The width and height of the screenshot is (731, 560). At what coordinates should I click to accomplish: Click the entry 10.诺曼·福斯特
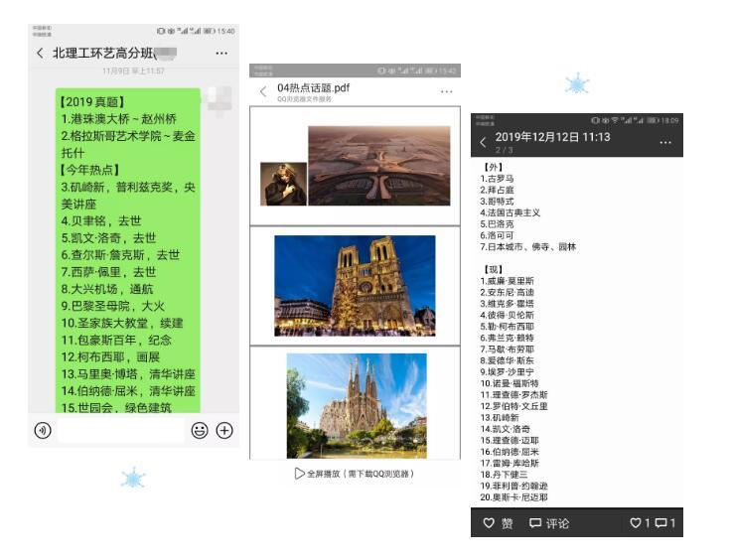coord(510,383)
